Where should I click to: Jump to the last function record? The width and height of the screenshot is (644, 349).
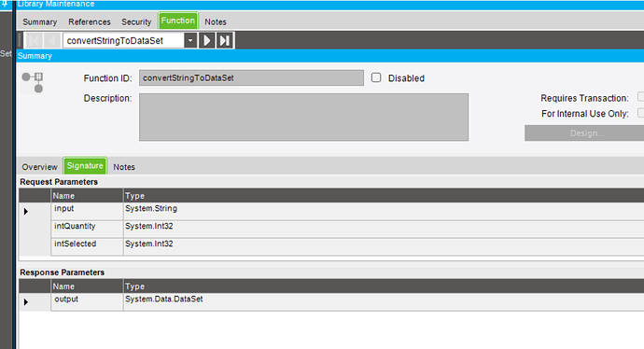[x=225, y=40]
